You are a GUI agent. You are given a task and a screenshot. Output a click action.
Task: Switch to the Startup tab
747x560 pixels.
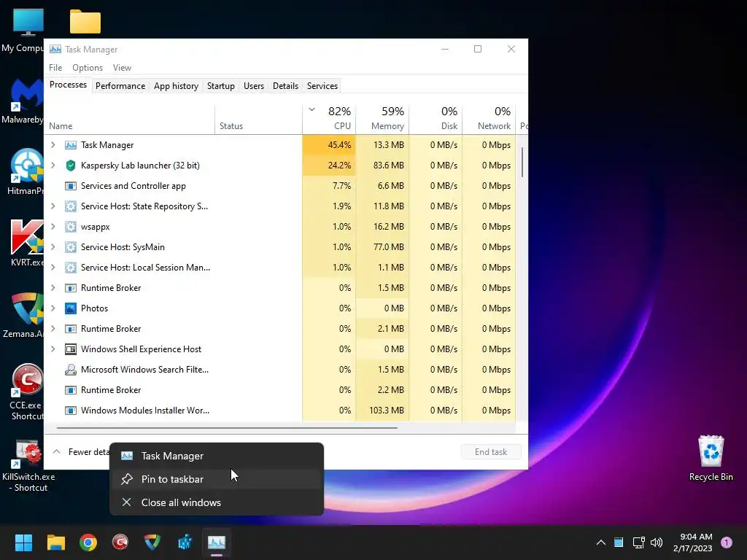(220, 86)
